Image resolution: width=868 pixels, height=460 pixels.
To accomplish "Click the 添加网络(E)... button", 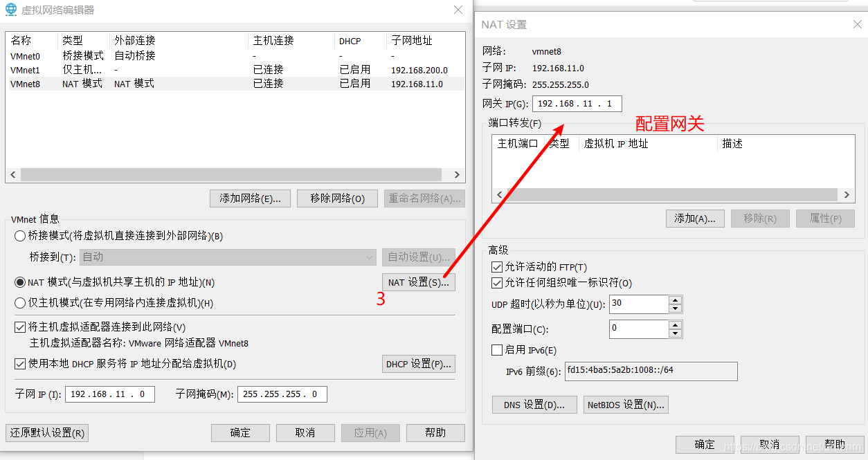I will [x=250, y=199].
